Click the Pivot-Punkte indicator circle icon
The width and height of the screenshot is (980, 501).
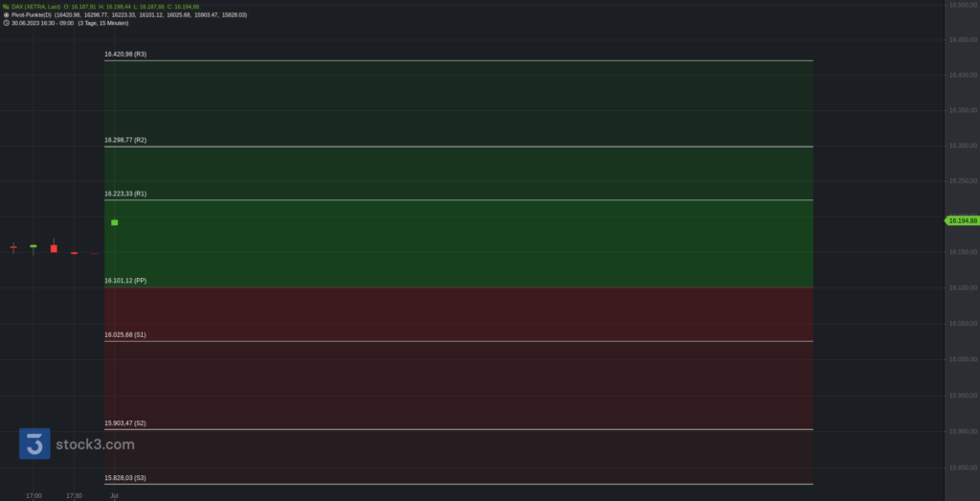[6, 14]
